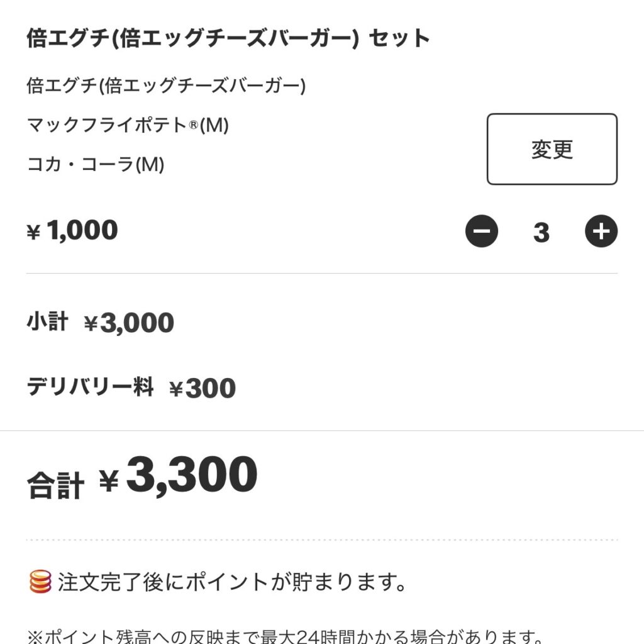Select the ¥300 delivery fee amount
This screenshot has width=644, height=644.
[203, 389]
